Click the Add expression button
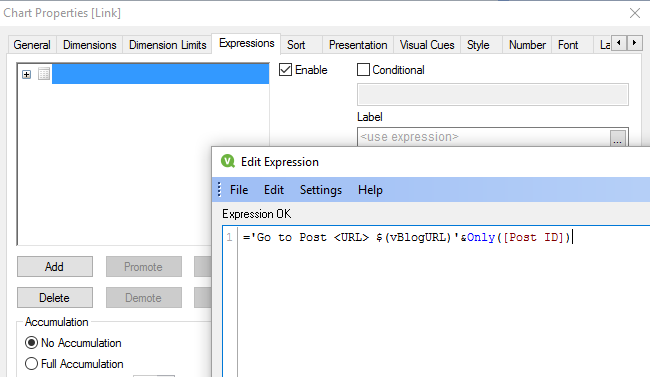This screenshot has width=650, height=377. point(55,267)
